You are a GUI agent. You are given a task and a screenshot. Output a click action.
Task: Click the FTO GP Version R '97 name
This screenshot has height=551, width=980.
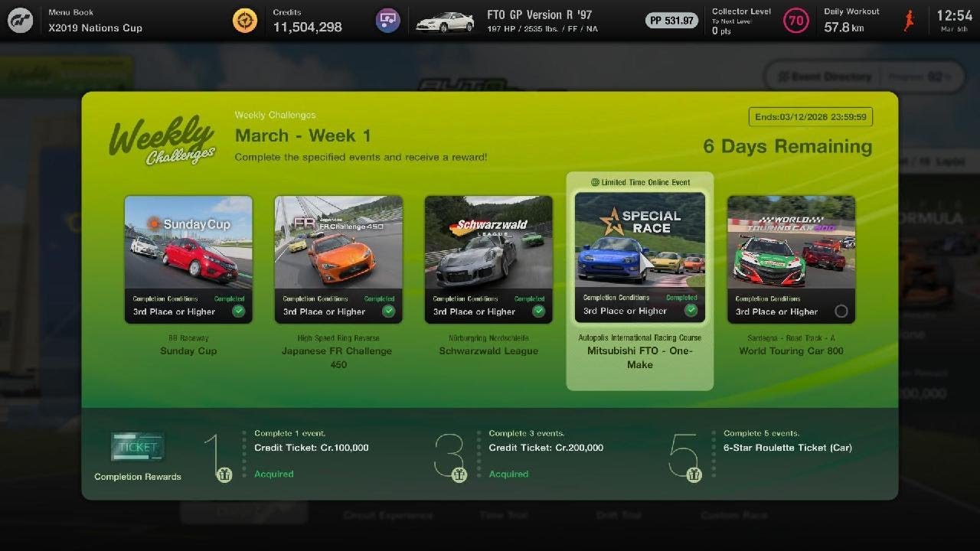(540, 15)
